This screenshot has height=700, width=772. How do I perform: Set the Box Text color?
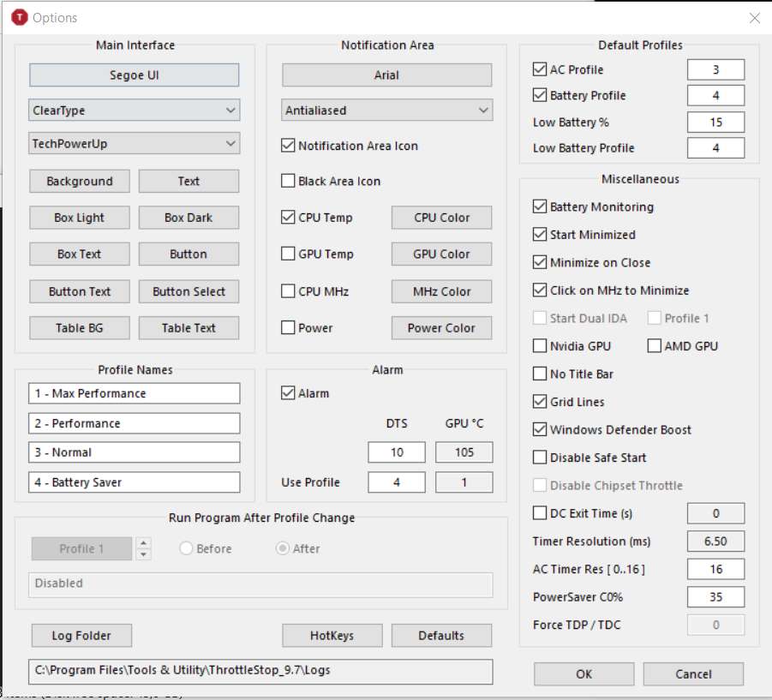80,254
